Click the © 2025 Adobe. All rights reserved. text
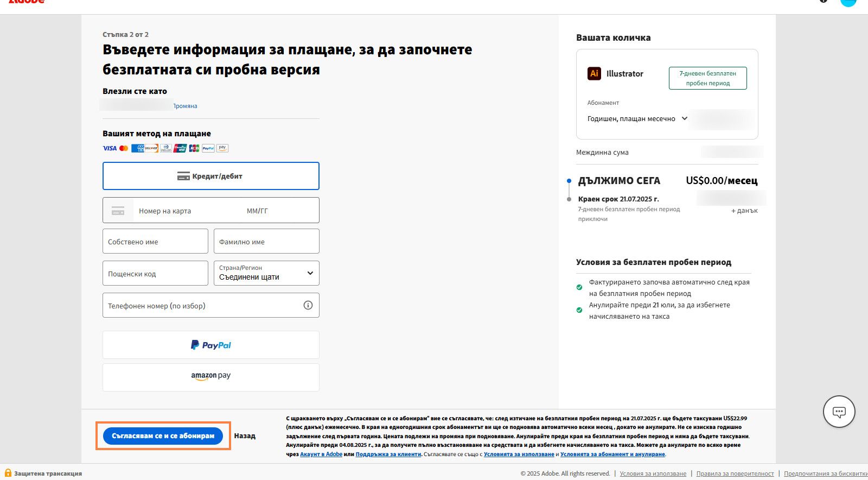 (565, 473)
